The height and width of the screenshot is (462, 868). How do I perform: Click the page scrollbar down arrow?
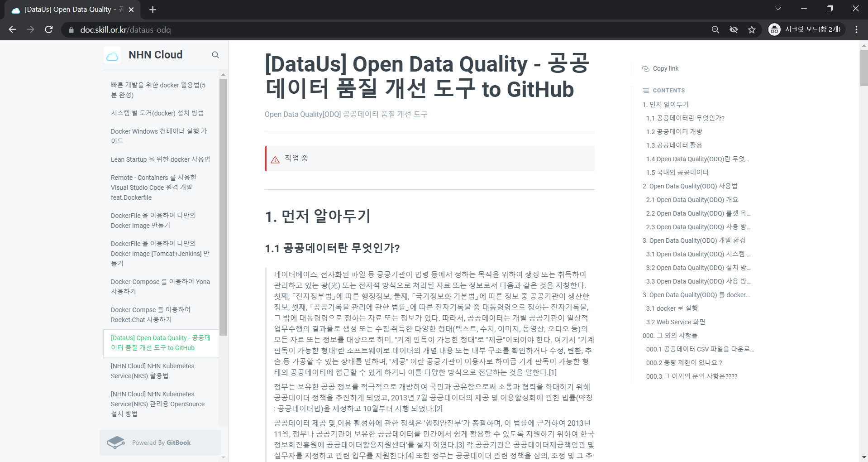864,457
